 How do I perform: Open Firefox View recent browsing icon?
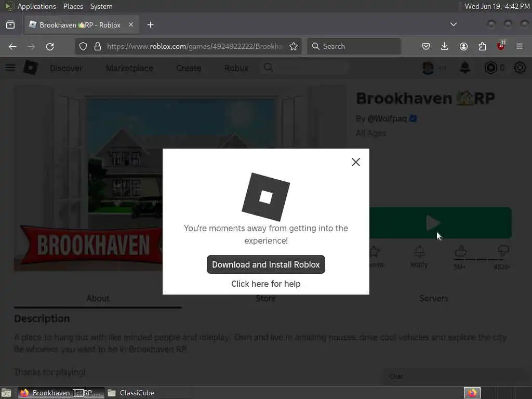[10, 25]
